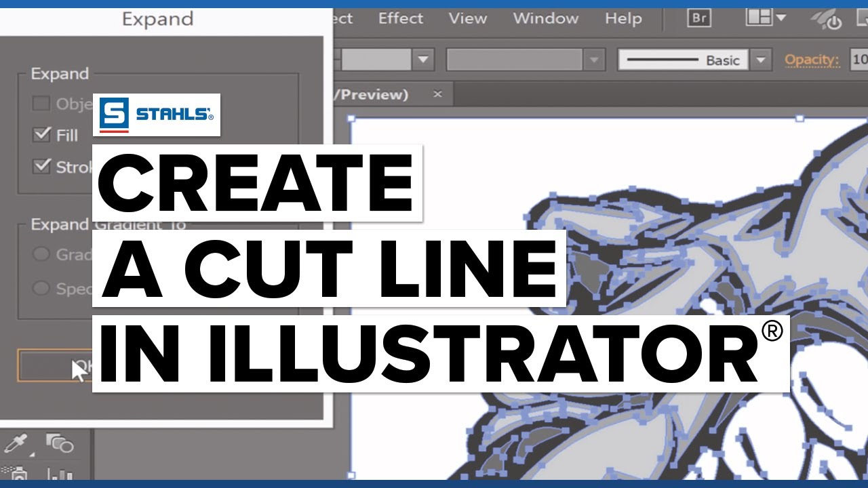Image resolution: width=868 pixels, height=488 pixels.
Task: Select the Blend tool
Action: point(60,444)
